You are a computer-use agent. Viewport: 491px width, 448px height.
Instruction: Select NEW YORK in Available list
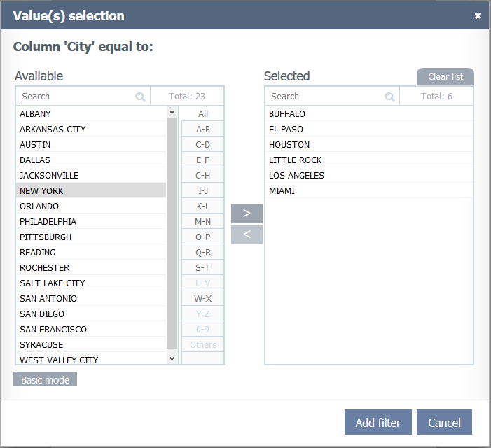point(91,190)
